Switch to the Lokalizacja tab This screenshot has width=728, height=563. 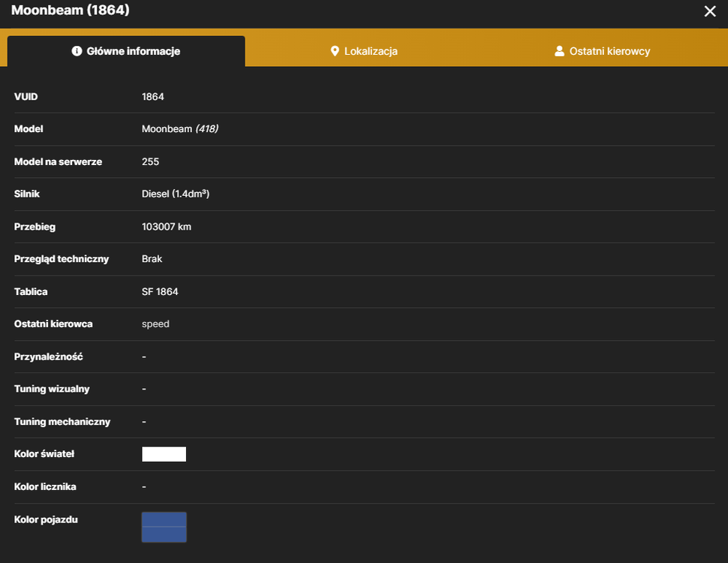(364, 51)
